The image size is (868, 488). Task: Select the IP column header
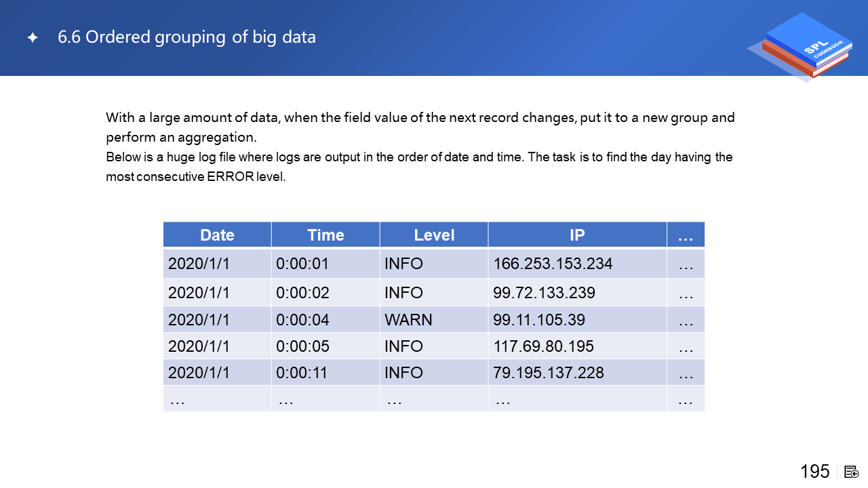577,235
